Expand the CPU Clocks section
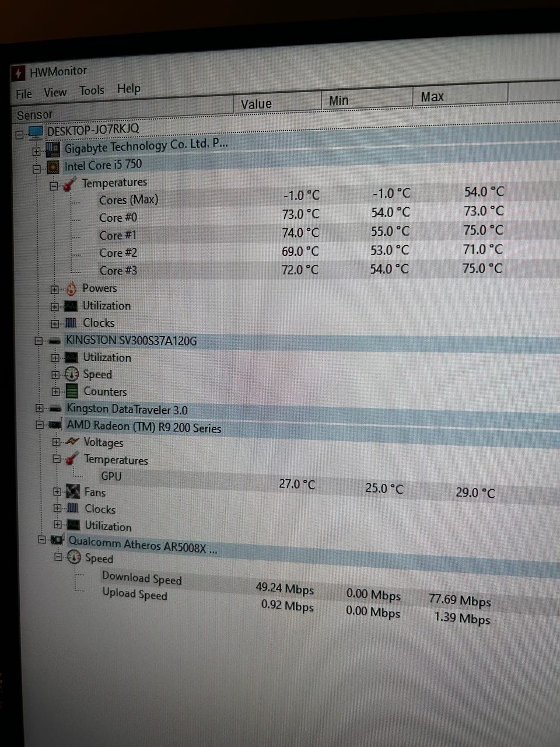560x747 pixels. [55, 323]
